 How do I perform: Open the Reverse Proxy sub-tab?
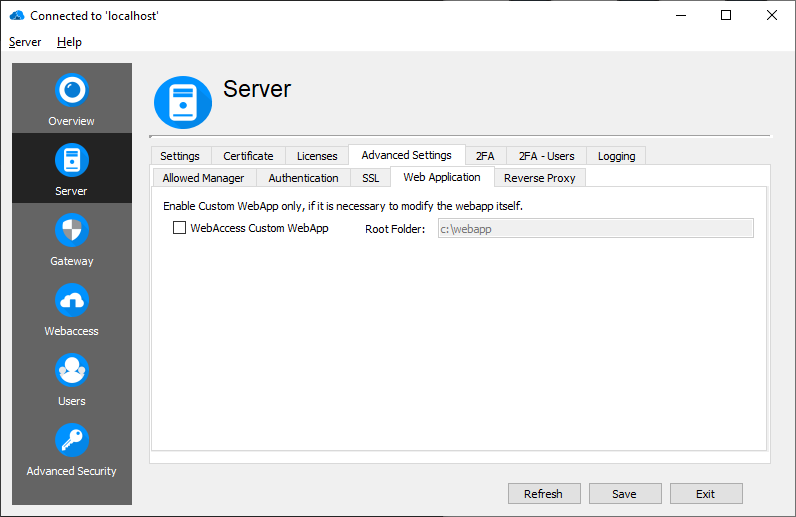click(x=540, y=178)
